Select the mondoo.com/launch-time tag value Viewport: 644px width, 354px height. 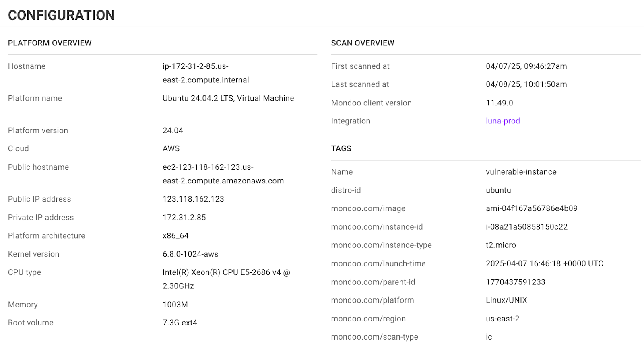544,263
